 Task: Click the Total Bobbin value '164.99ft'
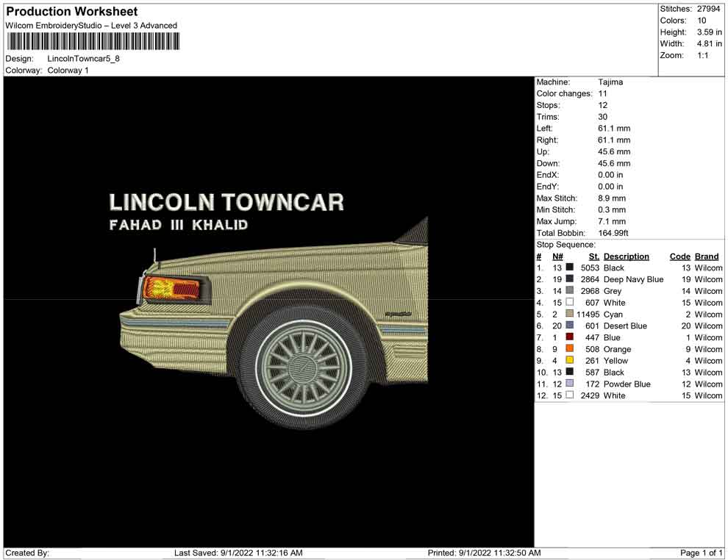(x=613, y=232)
